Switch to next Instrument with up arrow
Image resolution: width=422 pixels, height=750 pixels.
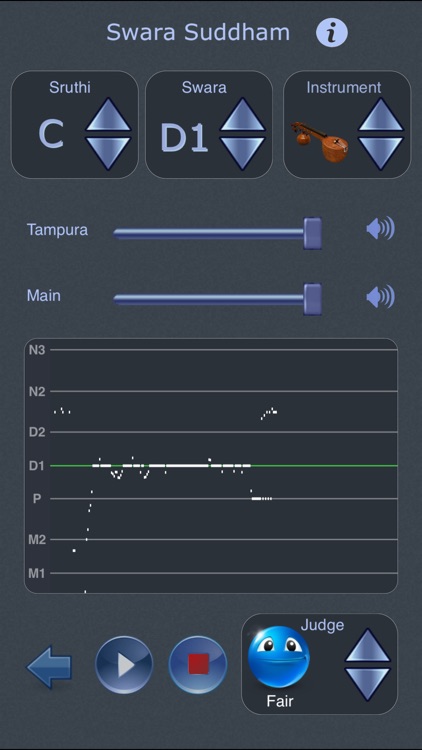click(381, 115)
